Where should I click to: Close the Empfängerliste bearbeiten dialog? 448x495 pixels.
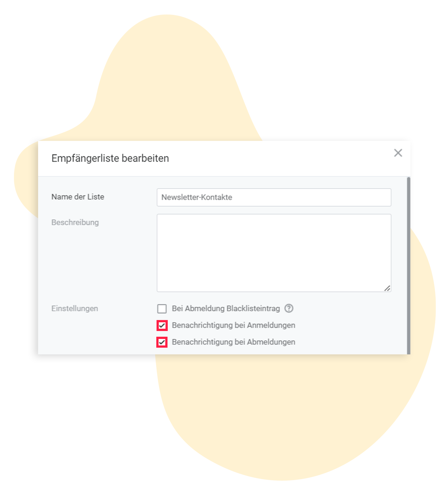(398, 153)
